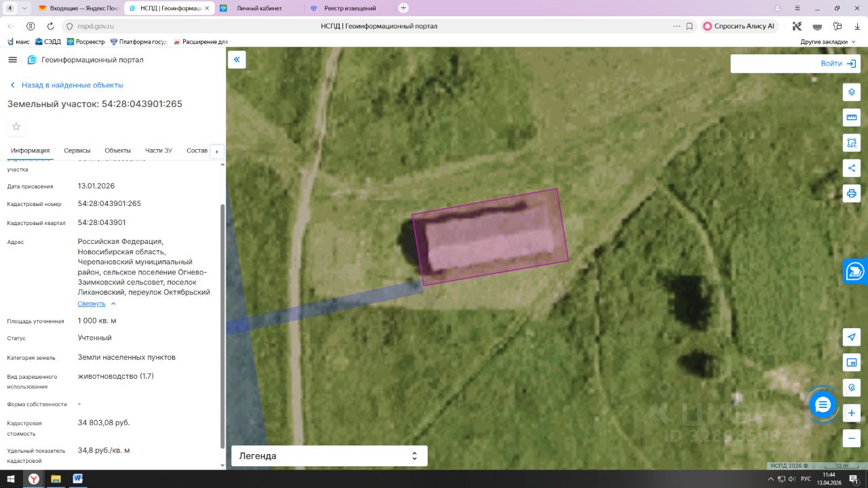Open the Платформа госуд bookmark
Image resolution: width=868 pixels, height=488 pixels.
[x=138, y=42]
